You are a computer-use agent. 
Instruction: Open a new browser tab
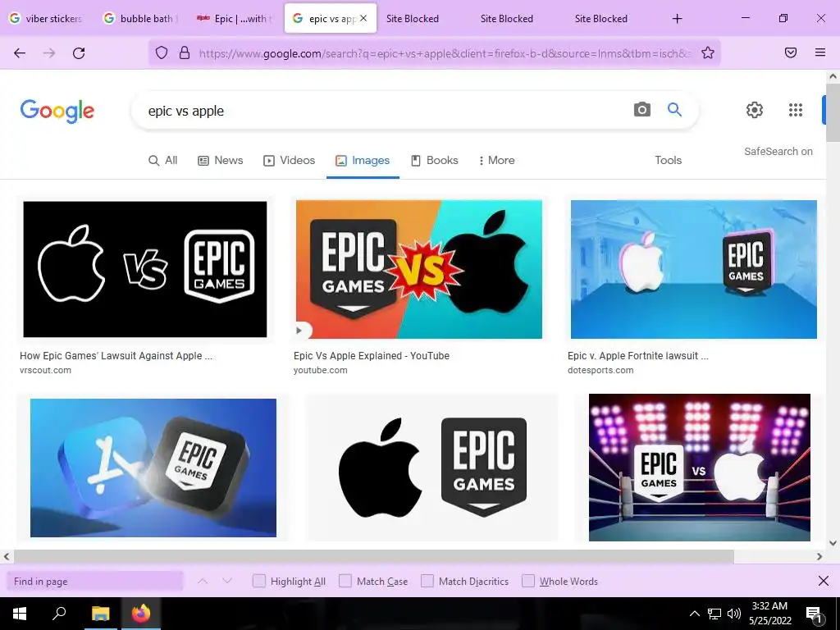(x=677, y=19)
